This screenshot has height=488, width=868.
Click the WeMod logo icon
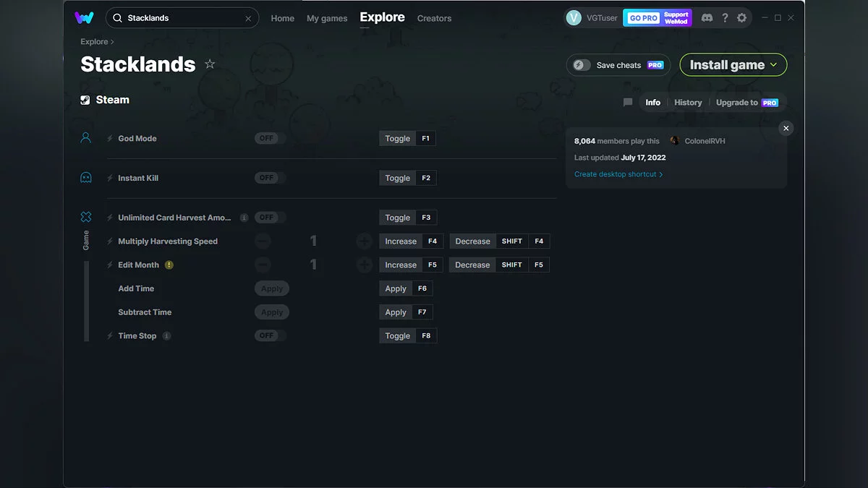pyautogui.click(x=84, y=18)
